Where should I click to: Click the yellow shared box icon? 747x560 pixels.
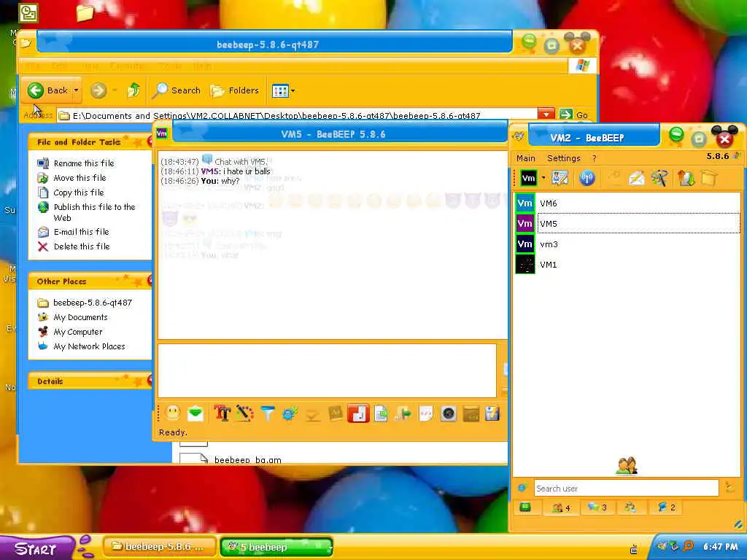709,178
